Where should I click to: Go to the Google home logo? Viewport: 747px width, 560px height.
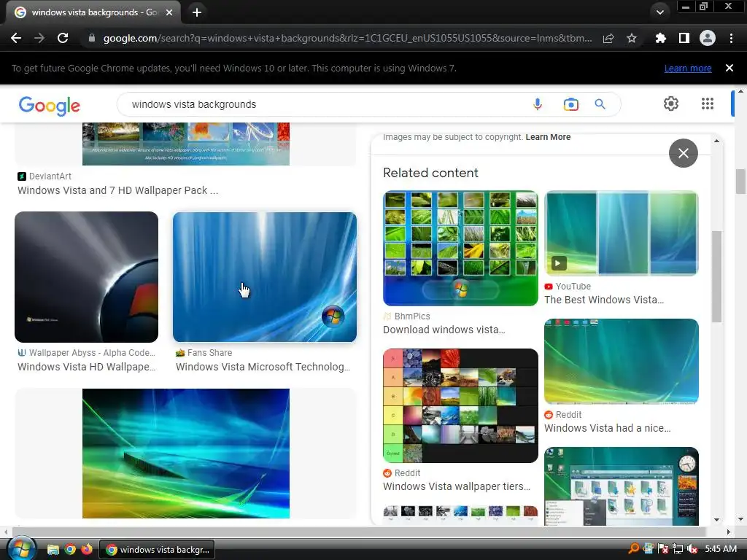(x=50, y=106)
